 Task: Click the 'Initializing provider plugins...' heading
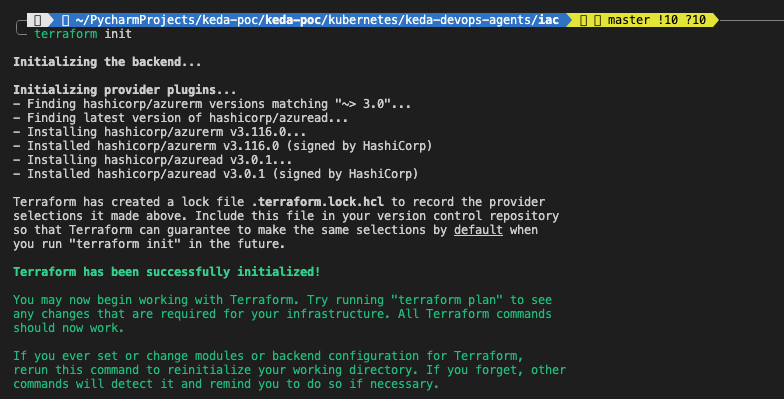coord(124,90)
